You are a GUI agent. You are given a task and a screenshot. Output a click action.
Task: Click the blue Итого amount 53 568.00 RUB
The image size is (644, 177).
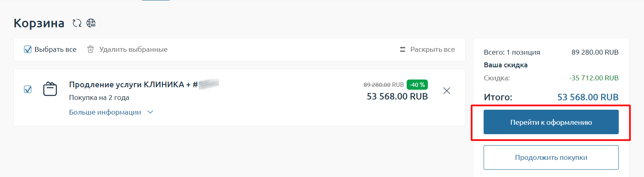(587, 97)
